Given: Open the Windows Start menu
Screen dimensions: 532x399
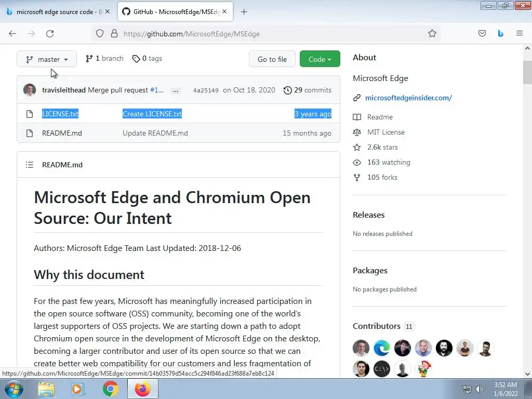Looking at the screenshot, I should [x=14, y=389].
